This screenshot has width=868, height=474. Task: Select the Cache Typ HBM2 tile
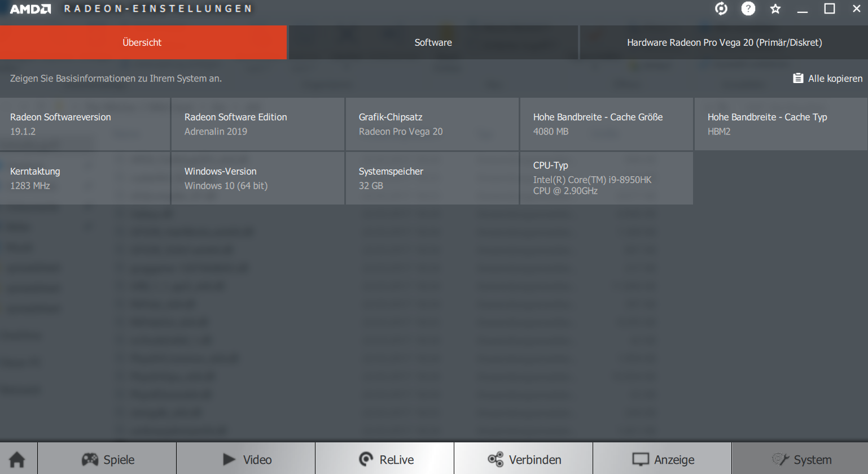click(781, 124)
